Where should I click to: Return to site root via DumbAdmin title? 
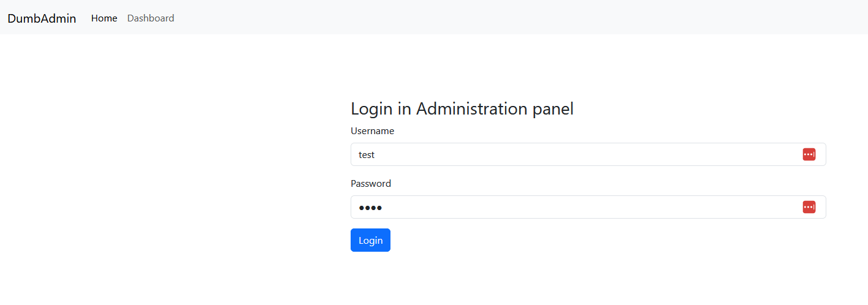(x=42, y=18)
